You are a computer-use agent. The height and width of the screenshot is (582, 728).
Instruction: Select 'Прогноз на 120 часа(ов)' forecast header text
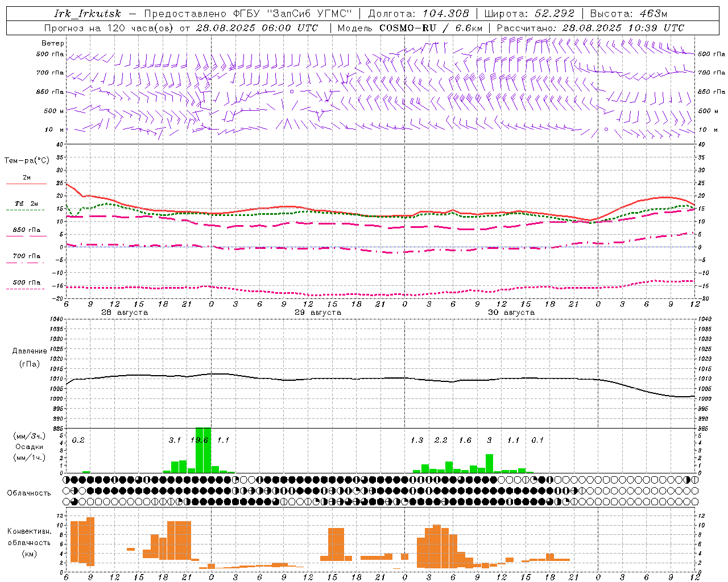point(109,28)
